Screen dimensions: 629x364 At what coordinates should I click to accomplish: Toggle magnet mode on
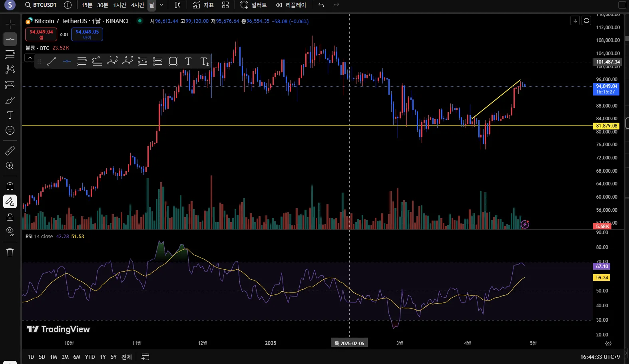tap(10, 186)
